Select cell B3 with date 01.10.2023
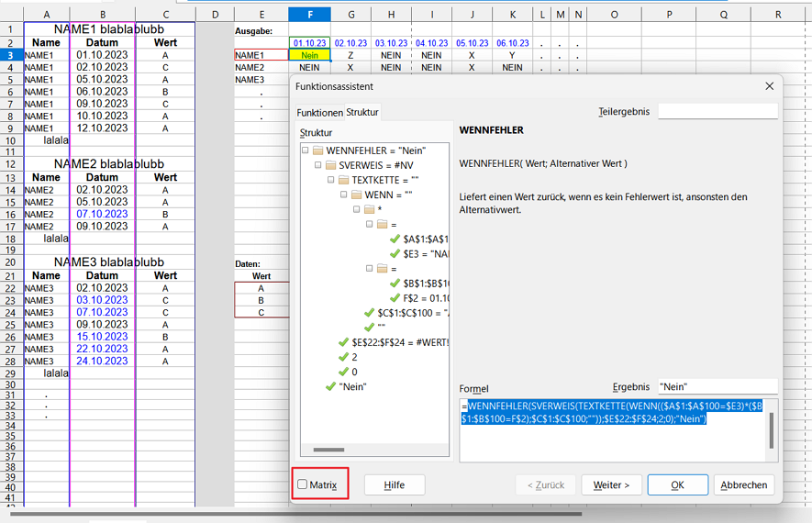 102,55
